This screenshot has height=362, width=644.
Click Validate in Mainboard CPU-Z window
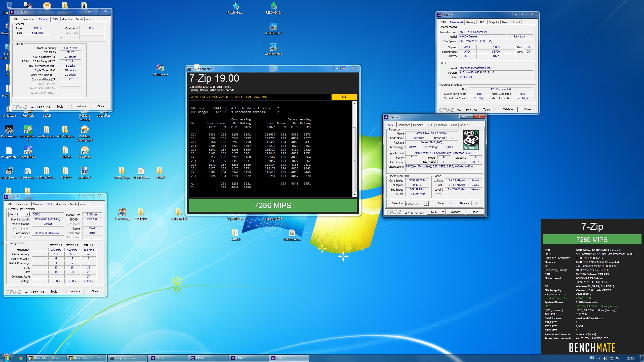508,109
